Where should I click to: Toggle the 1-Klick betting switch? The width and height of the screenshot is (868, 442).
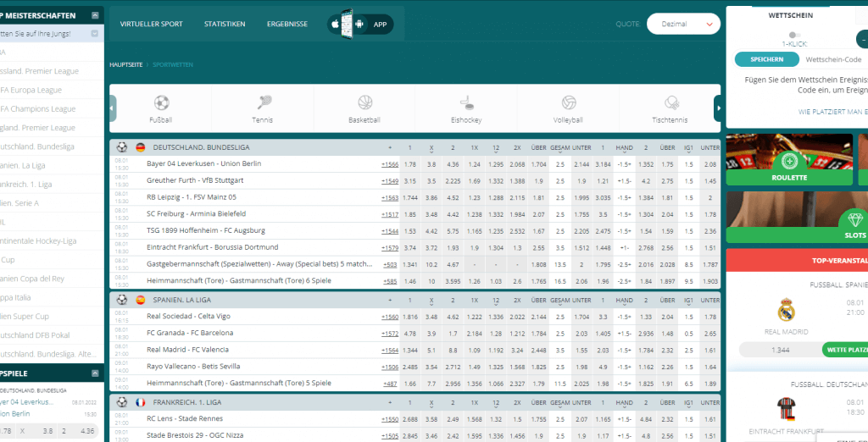[x=795, y=35]
